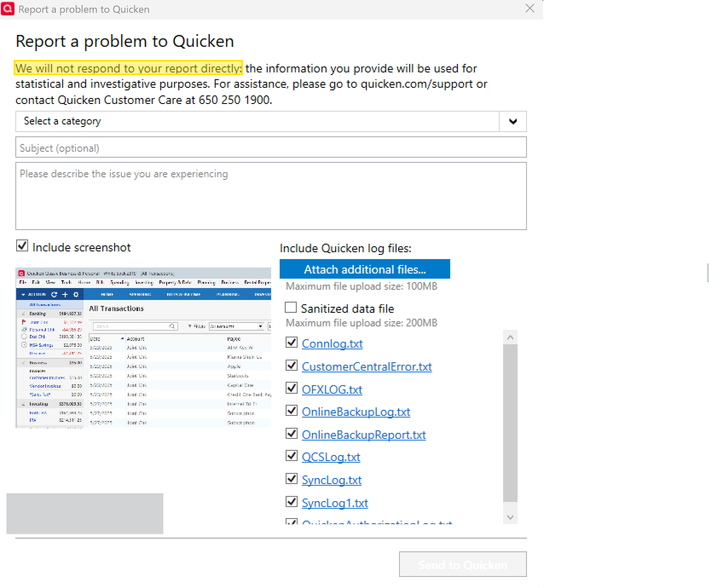The height and width of the screenshot is (588, 709).
Task: Click the Send to Quicken button
Action: (463, 565)
